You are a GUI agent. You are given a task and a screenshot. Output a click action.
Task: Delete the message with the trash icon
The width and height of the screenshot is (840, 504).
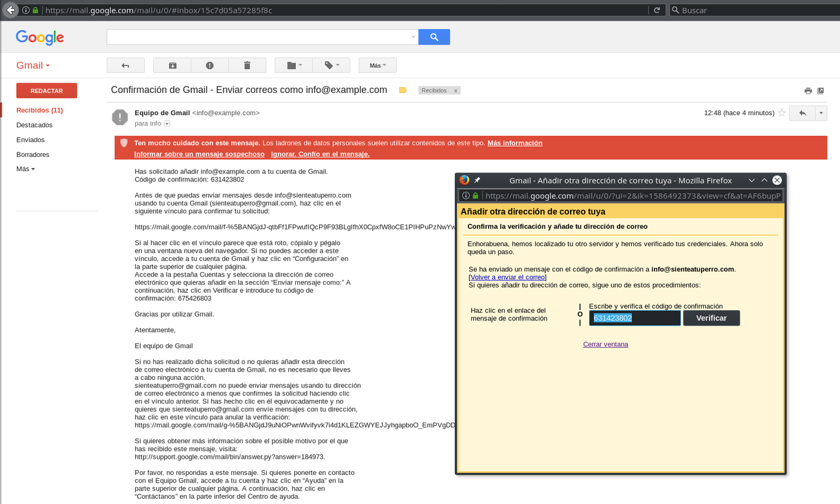click(247, 65)
